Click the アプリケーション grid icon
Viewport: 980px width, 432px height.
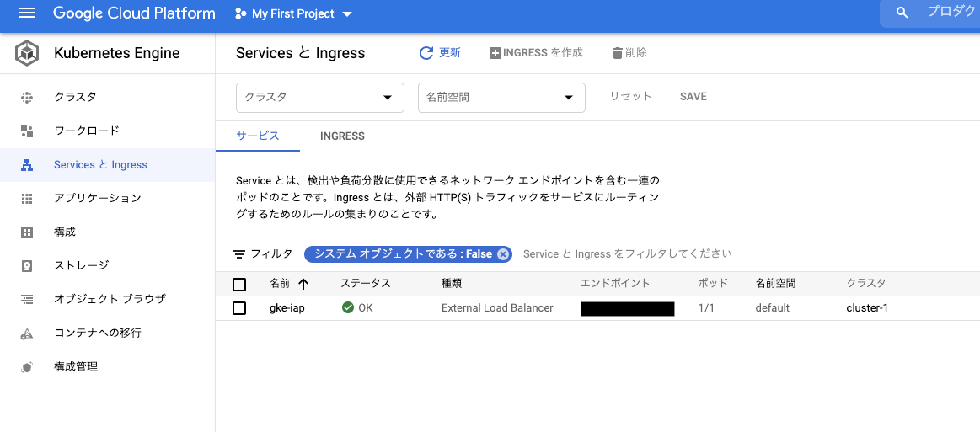[x=26, y=199]
